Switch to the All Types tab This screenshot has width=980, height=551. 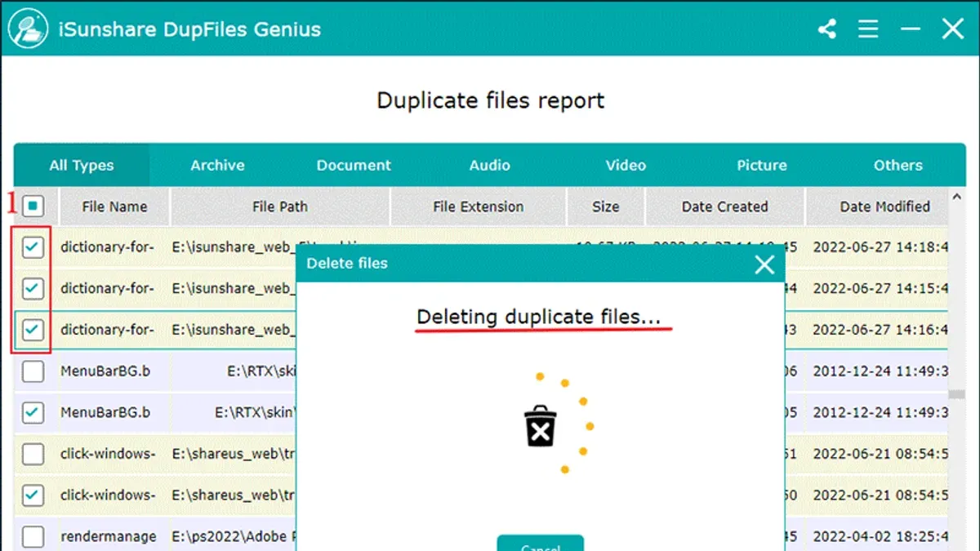(x=82, y=165)
